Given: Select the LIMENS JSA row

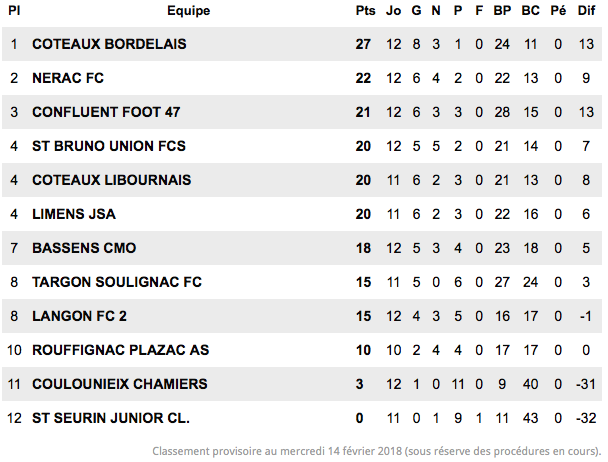Looking at the screenshot, I should point(302,214).
